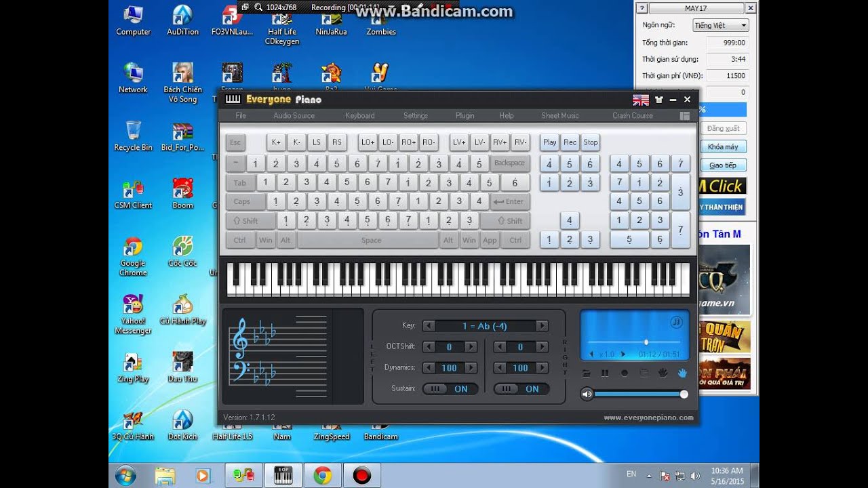Viewport: 868px width, 488px height.
Task: Toggle the blue right hand icon
Action: tap(682, 373)
